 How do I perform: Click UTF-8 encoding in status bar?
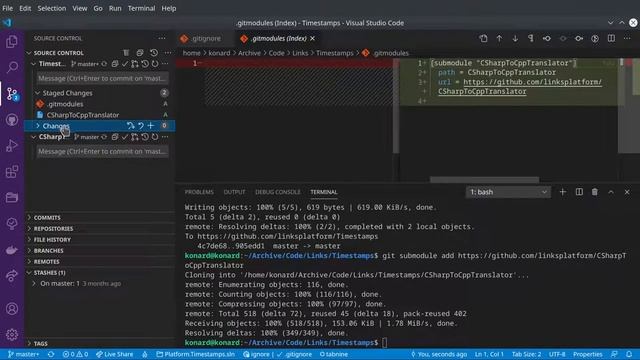557,354
